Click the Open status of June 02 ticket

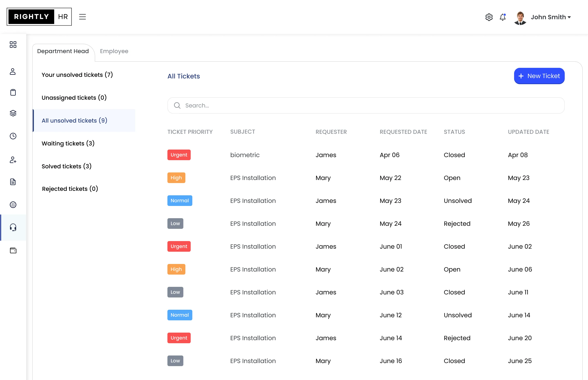click(x=452, y=269)
